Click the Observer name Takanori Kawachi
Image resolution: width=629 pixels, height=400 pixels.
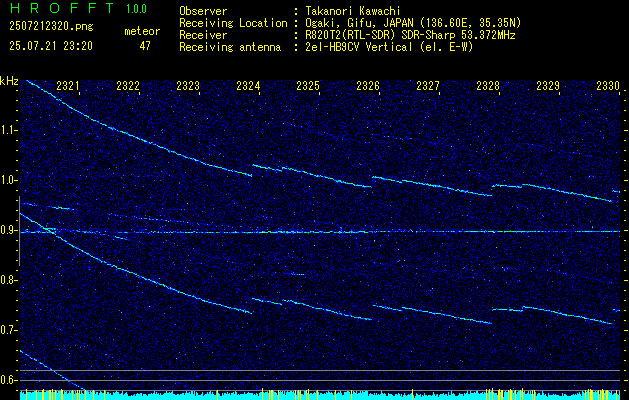click(x=351, y=11)
